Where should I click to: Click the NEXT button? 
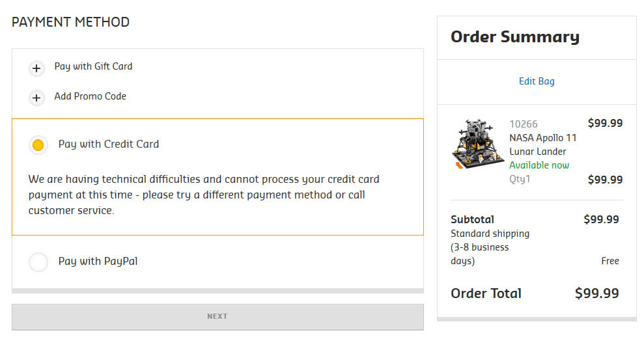pos(217,316)
